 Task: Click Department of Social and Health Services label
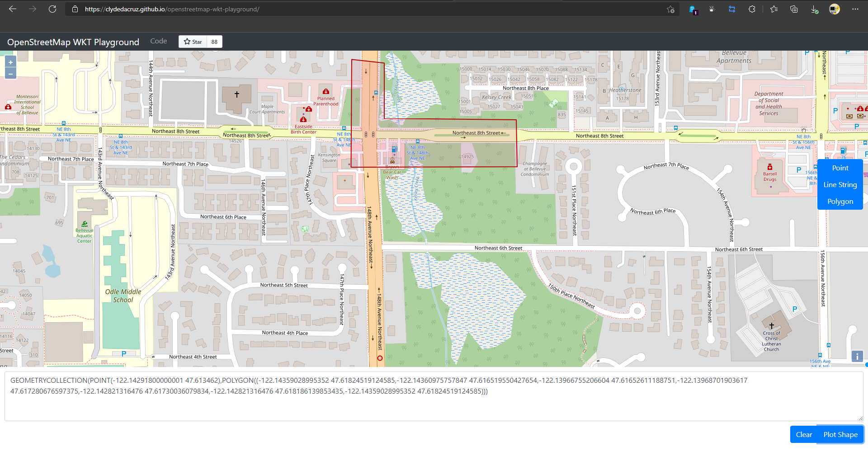point(769,103)
